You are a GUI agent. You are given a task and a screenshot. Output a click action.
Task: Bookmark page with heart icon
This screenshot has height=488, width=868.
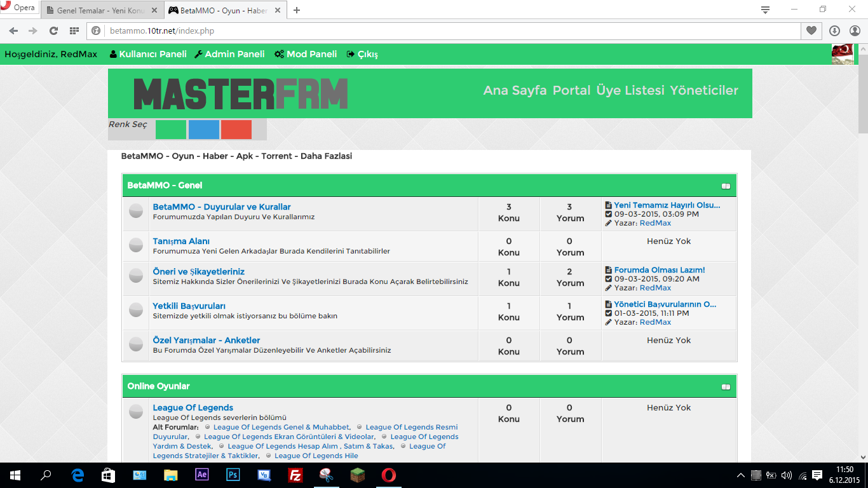tap(811, 30)
